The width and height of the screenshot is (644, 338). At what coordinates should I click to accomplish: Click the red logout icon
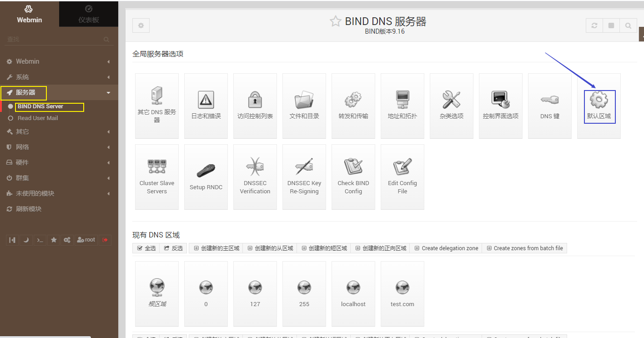pyautogui.click(x=106, y=240)
